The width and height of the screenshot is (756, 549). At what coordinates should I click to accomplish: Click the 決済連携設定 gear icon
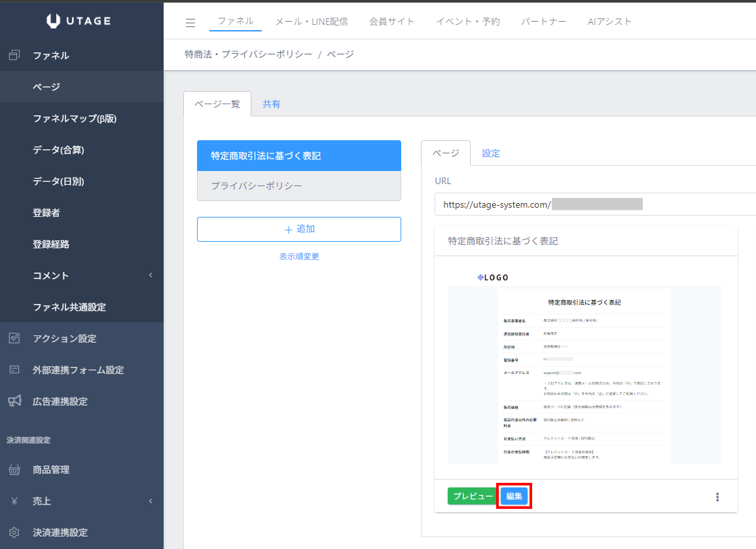14,533
